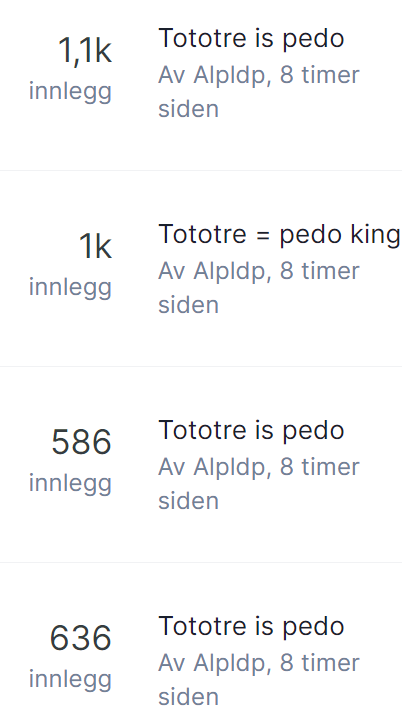
Task: Click '8 timer siden' in the 1k row
Action: point(259,289)
